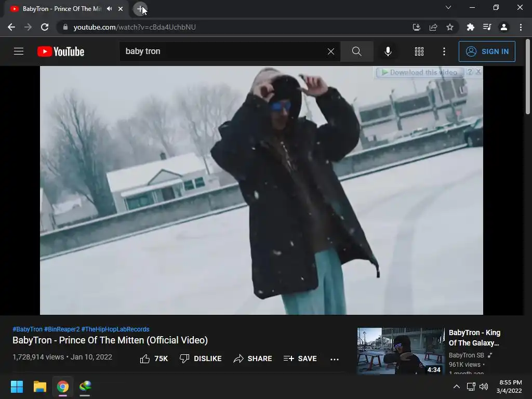
Task: Open the #BinReaper2 hashtag link
Action: 62,329
